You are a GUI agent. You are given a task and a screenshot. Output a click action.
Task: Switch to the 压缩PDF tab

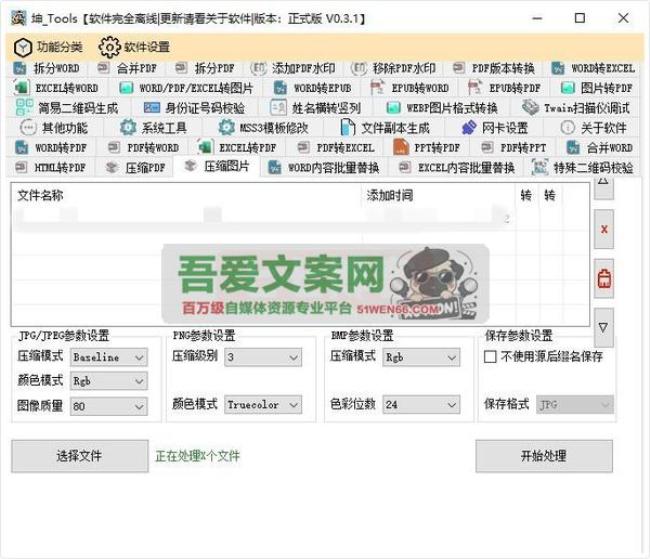tap(135, 168)
